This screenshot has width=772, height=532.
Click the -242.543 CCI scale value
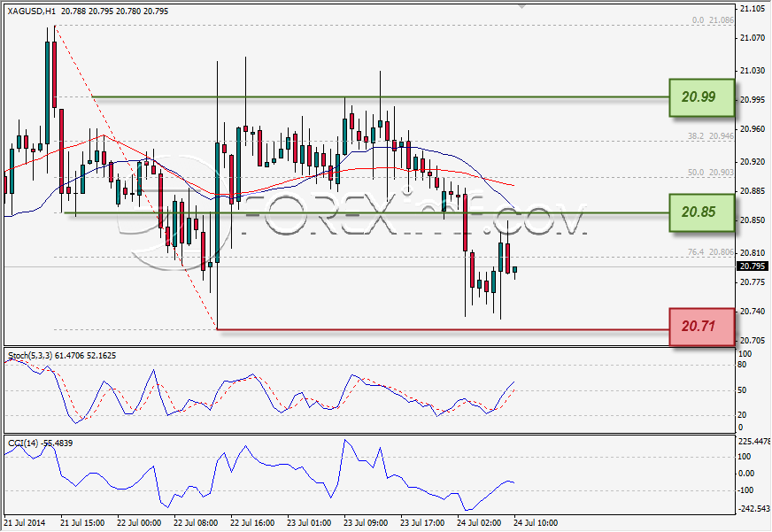755,509
